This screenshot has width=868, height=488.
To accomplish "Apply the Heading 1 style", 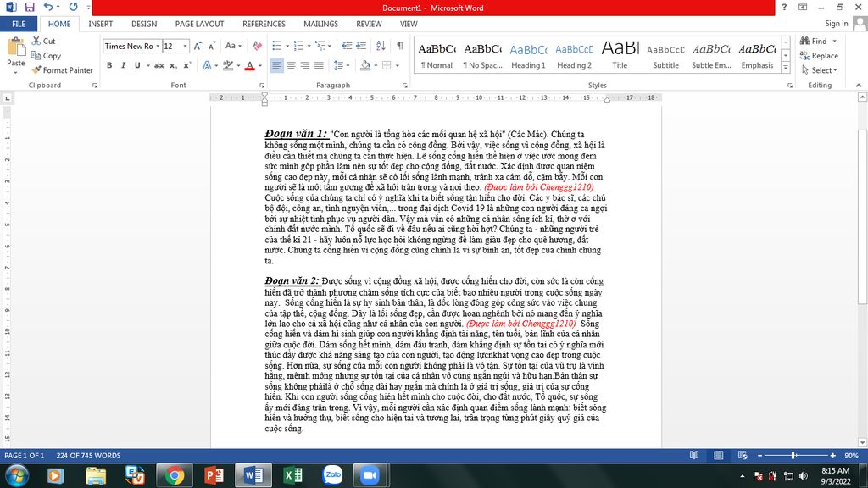I will coord(528,55).
